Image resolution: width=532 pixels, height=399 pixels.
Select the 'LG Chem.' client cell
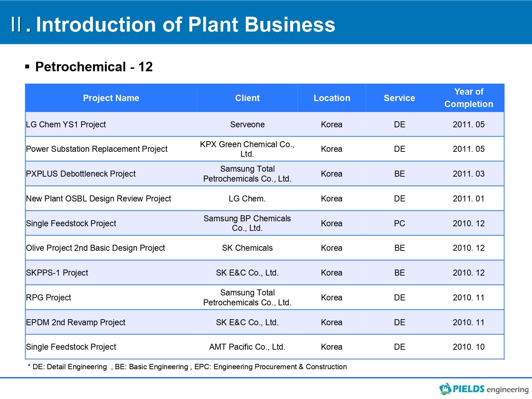(x=247, y=199)
